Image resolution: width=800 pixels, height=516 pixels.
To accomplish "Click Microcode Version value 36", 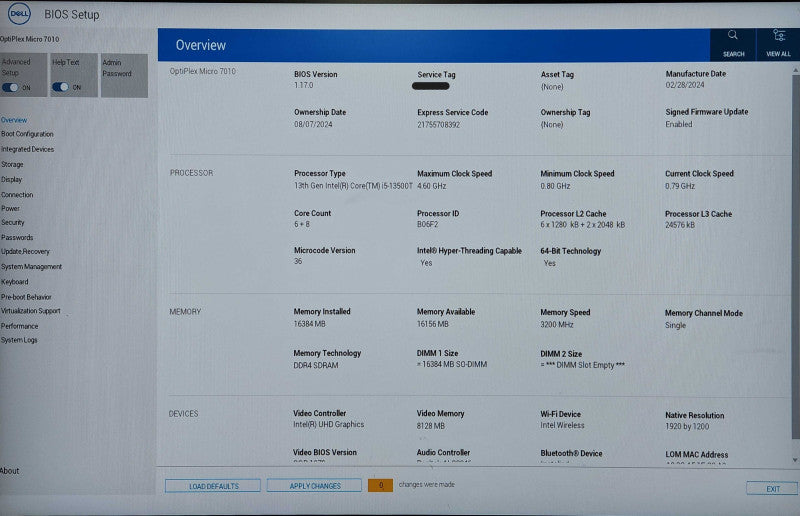I will [298, 261].
